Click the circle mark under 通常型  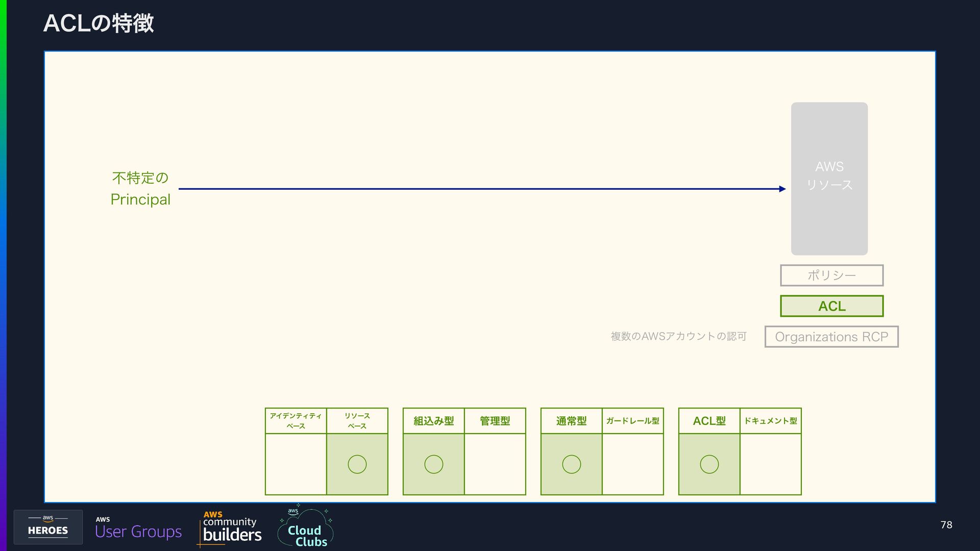pyautogui.click(x=572, y=464)
